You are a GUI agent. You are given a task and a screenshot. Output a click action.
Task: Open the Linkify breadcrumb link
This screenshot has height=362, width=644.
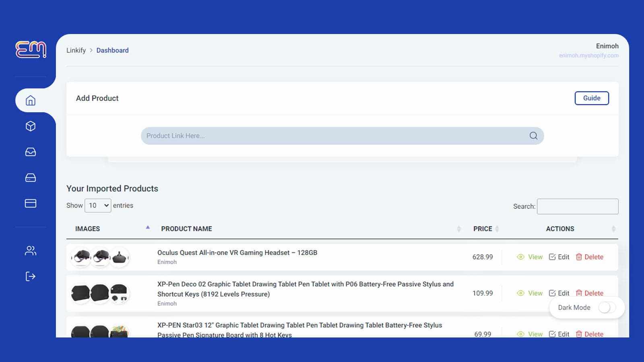pyautogui.click(x=76, y=50)
